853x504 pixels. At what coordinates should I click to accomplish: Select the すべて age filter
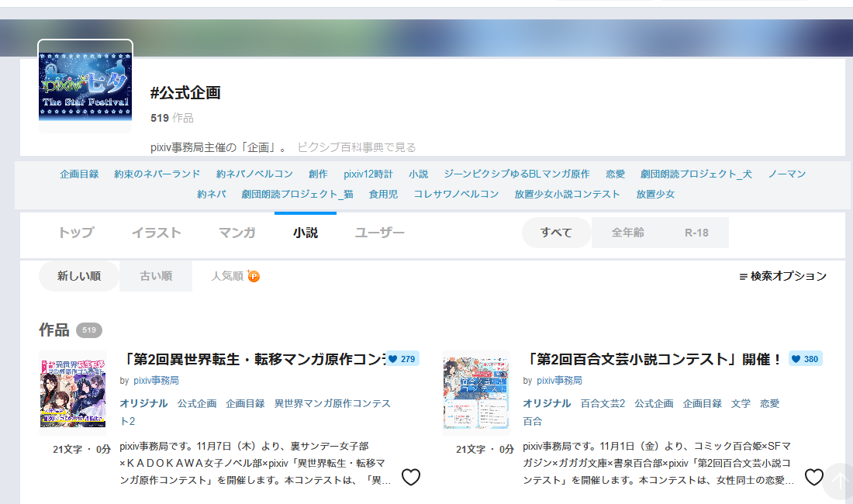[x=557, y=233]
